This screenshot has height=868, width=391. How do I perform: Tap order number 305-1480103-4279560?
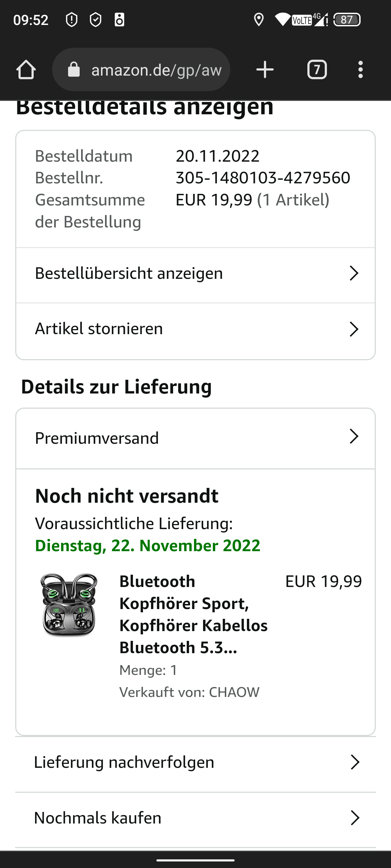[263, 178]
